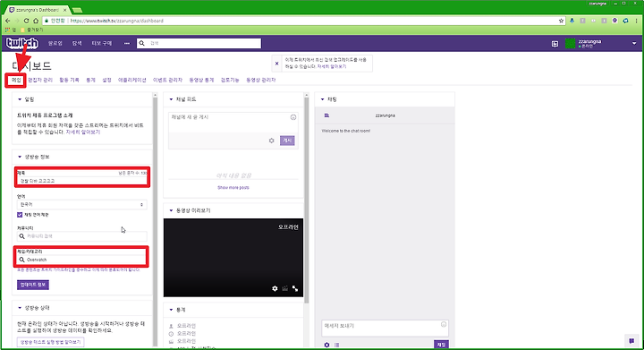
Task: Click the feedback bubble icon at bottom right
Action: [x=631, y=340]
